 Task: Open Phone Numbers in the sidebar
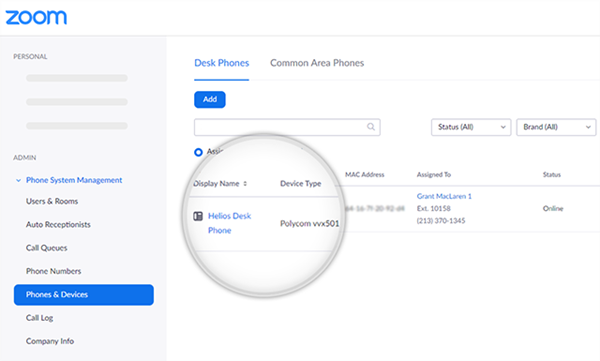click(x=54, y=271)
